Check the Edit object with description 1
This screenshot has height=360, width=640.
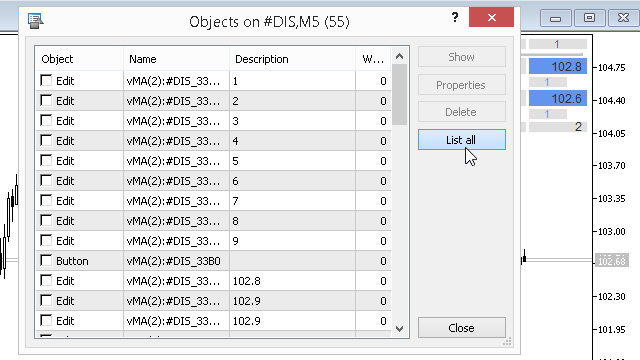point(46,80)
